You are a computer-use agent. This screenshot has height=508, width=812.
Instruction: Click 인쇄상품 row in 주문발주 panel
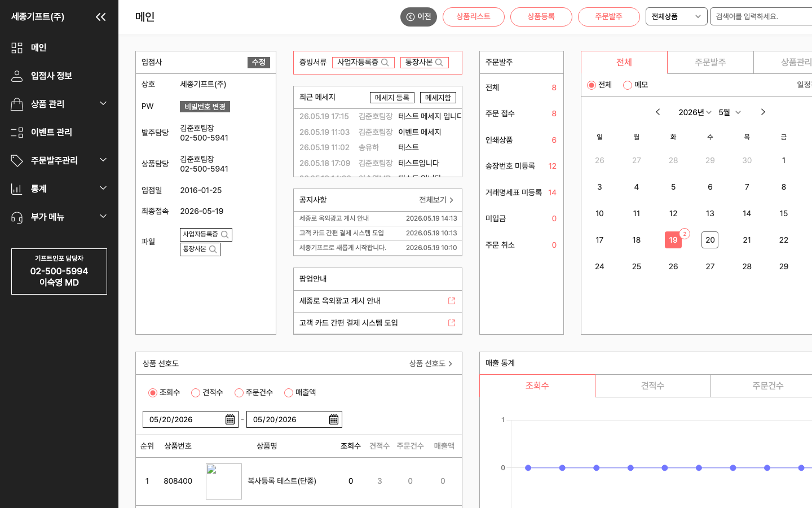(522, 140)
